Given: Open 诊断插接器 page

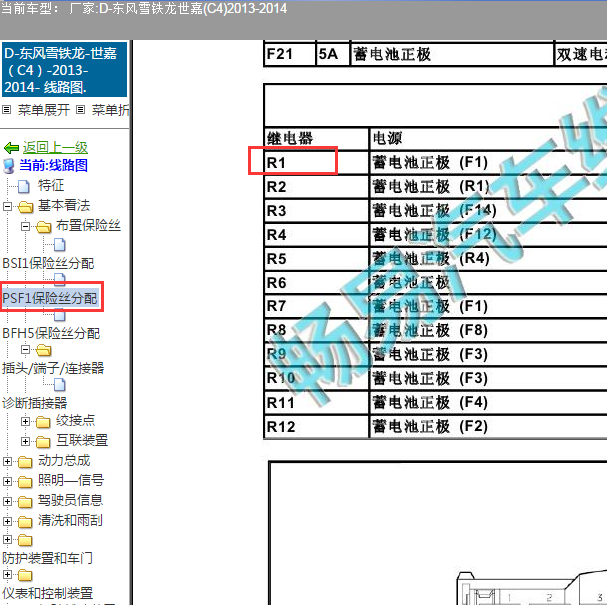Looking at the screenshot, I should pos(34,403).
